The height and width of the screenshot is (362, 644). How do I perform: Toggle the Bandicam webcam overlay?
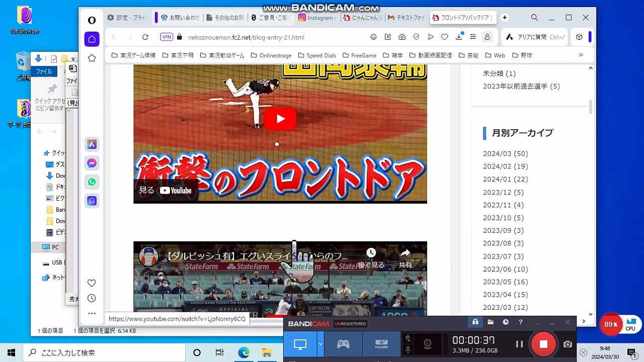pyautogui.click(x=427, y=344)
